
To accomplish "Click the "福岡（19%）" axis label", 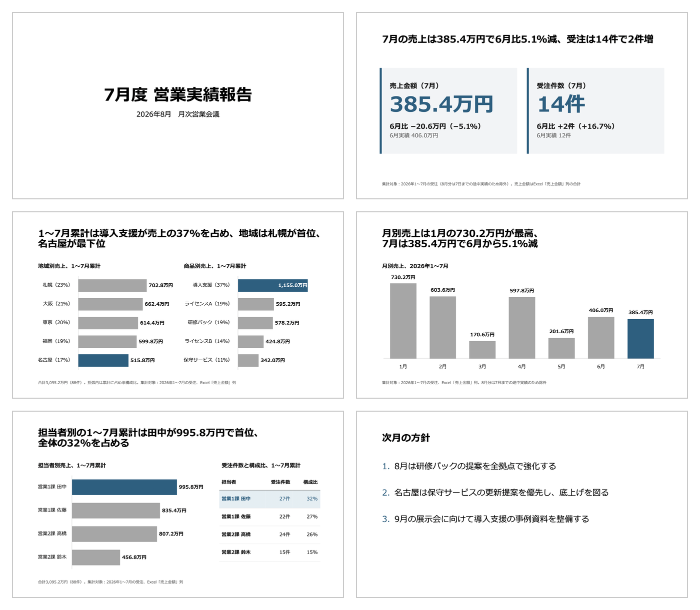I will pyautogui.click(x=56, y=341).
